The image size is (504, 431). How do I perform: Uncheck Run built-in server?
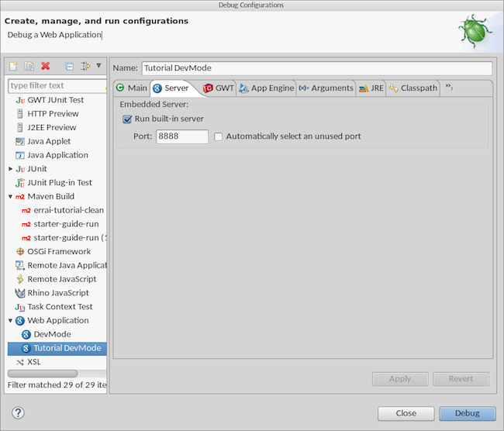127,119
